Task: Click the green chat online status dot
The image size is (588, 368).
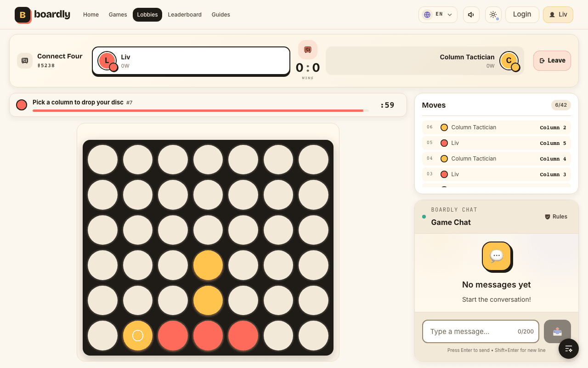Action: (x=424, y=217)
